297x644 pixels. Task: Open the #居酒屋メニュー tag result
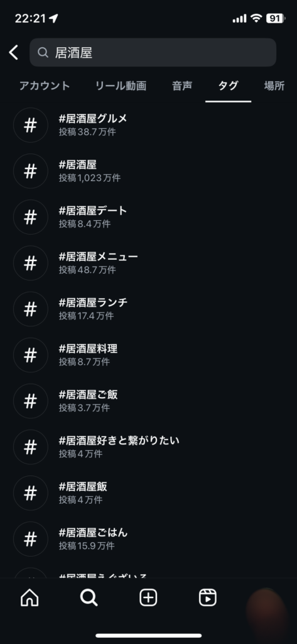tap(148, 264)
